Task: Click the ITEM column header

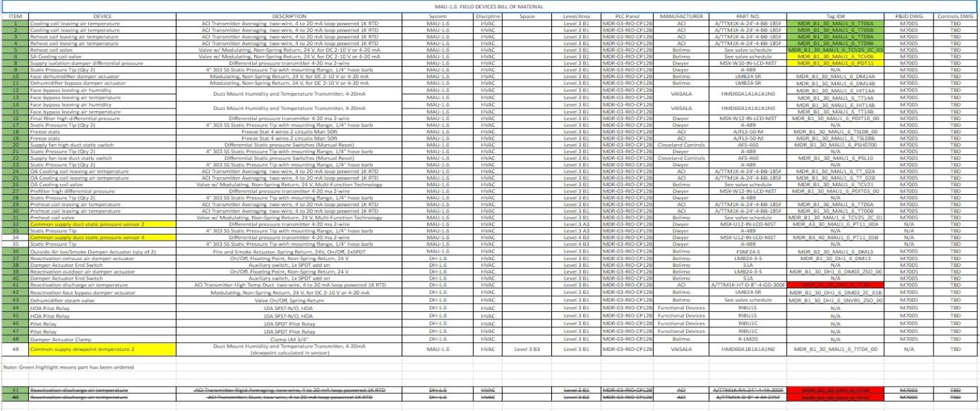Action: 15,15
